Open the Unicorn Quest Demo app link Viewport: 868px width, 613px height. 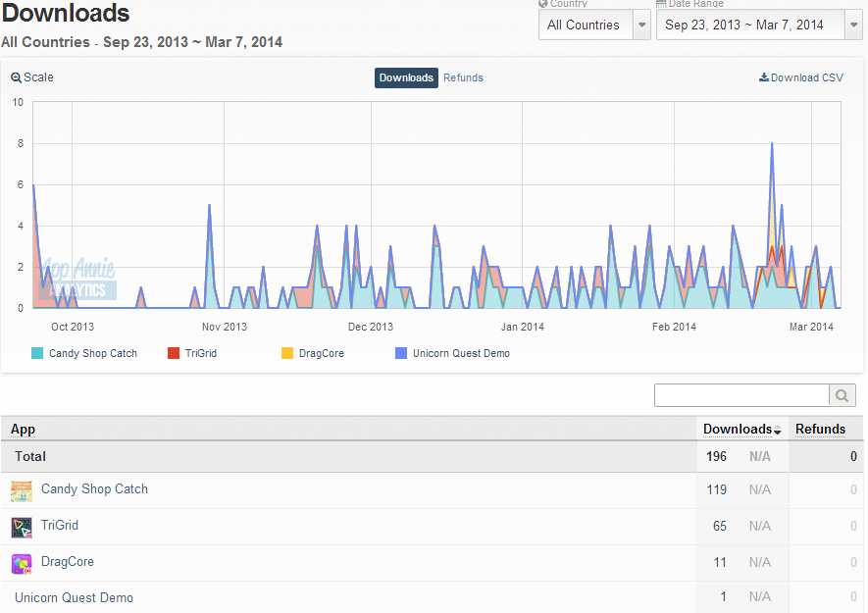coord(75,597)
